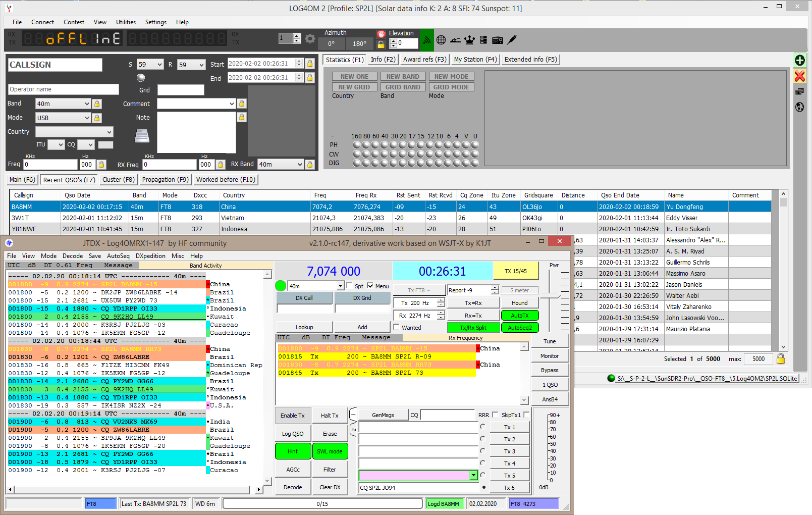Open the Comment dropdown
Viewport: 812px width, 515px height.
coord(232,104)
